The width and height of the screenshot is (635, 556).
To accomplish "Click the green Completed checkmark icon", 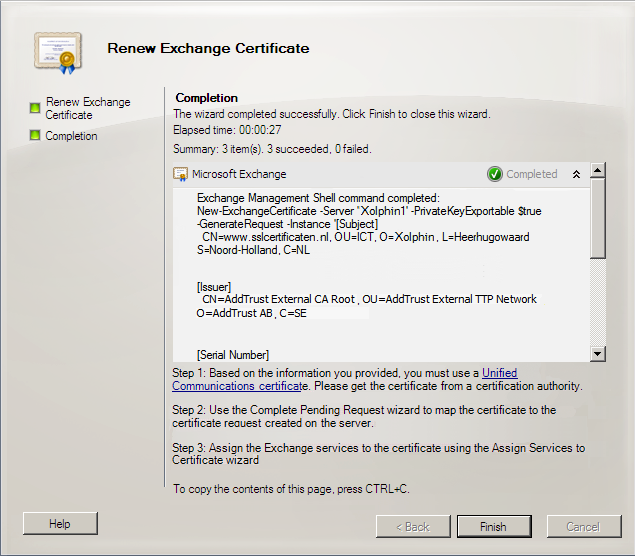I will point(494,174).
